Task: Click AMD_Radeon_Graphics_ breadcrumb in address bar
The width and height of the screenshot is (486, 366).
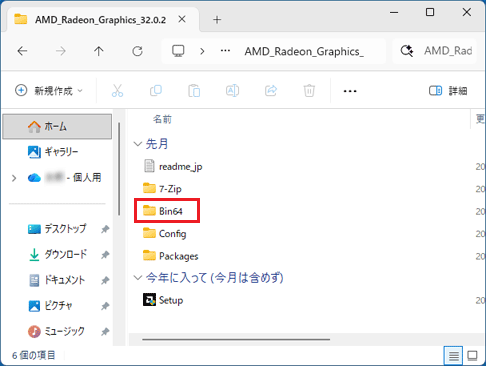Action: point(304,52)
